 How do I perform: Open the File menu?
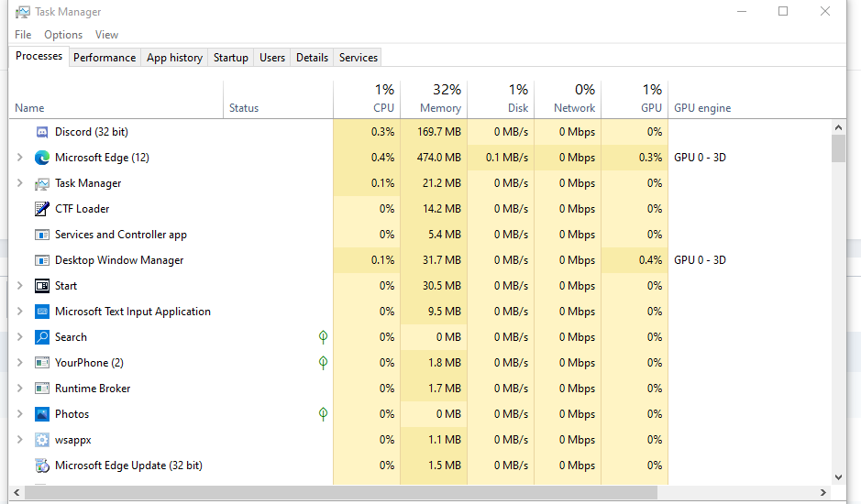23,35
